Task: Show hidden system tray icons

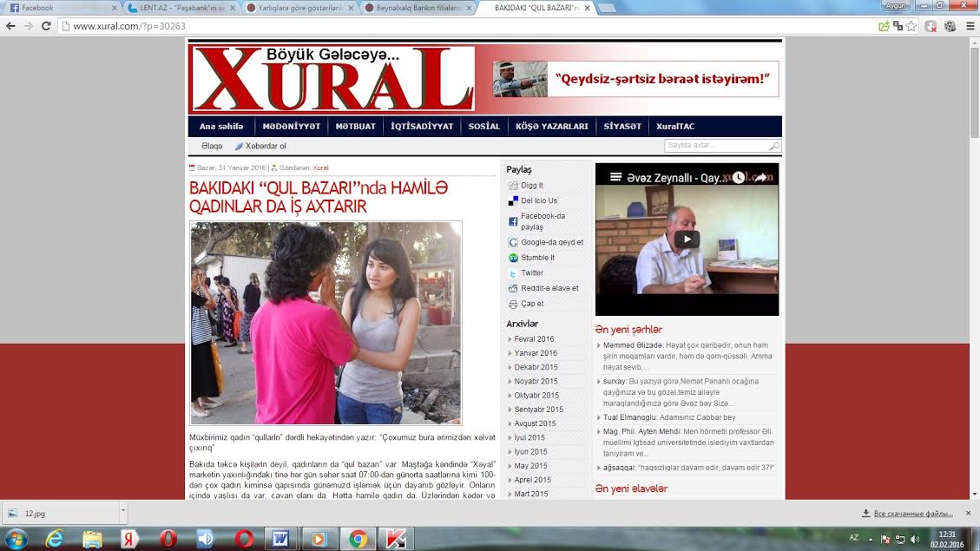Action: (870, 539)
